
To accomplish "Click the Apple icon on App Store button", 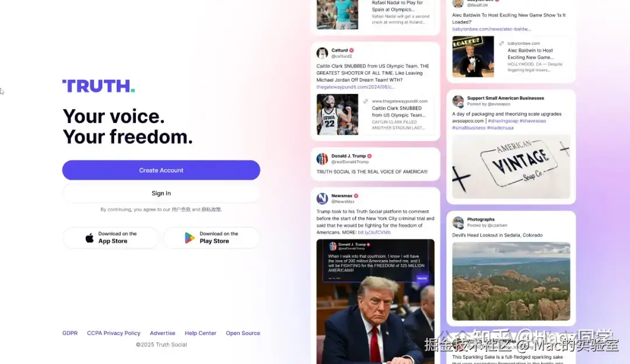I will pyautogui.click(x=90, y=238).
